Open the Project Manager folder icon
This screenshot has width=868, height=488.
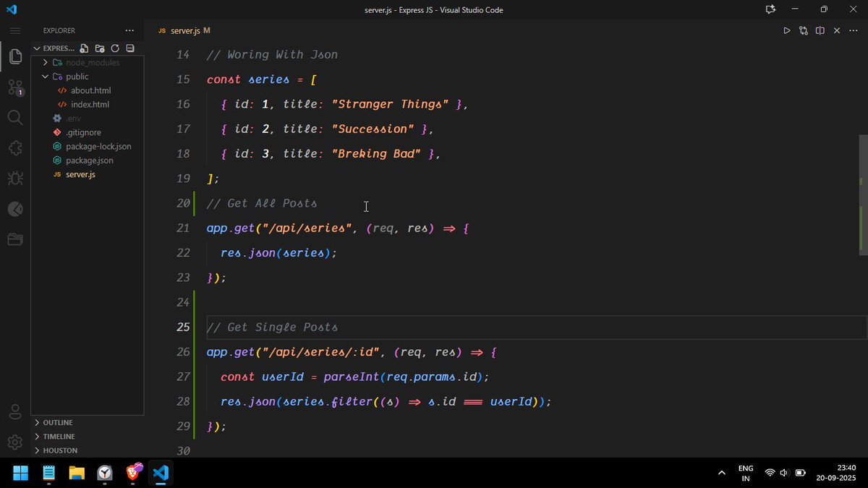[x=15, y=239]
